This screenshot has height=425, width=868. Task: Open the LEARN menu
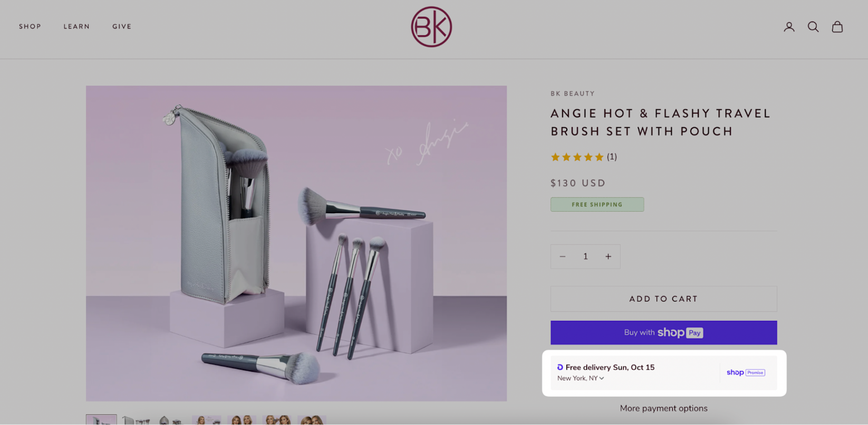pos(76,26)
